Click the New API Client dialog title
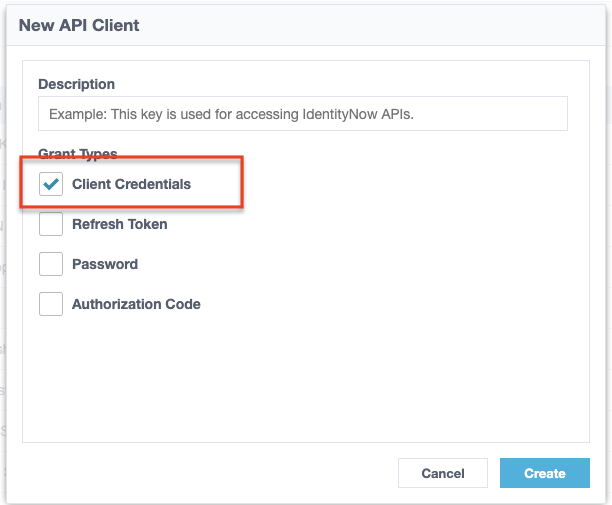This screenshot has width=612, height=505. click(79, 25)
